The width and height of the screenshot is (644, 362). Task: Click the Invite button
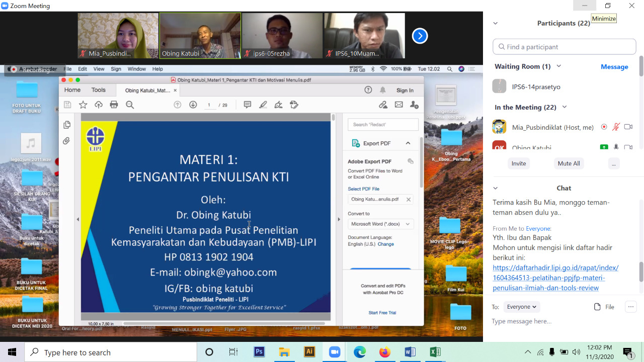(519, 163)
